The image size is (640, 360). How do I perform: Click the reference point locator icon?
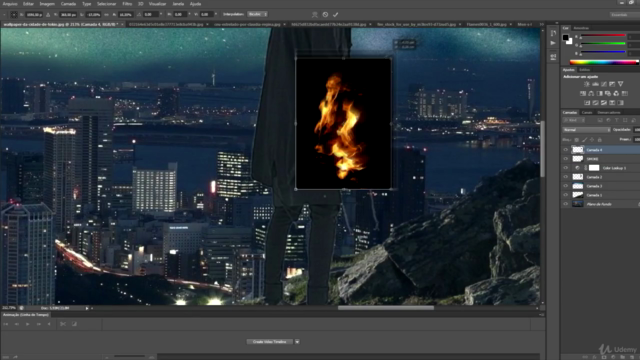click(14, 14)
